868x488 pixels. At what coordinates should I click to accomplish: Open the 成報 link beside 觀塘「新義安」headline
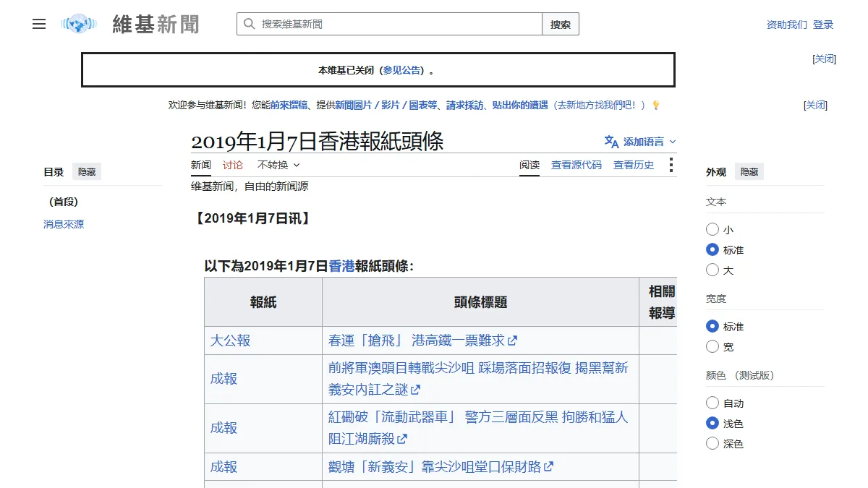pyautogui.click(x=224, y=467)
